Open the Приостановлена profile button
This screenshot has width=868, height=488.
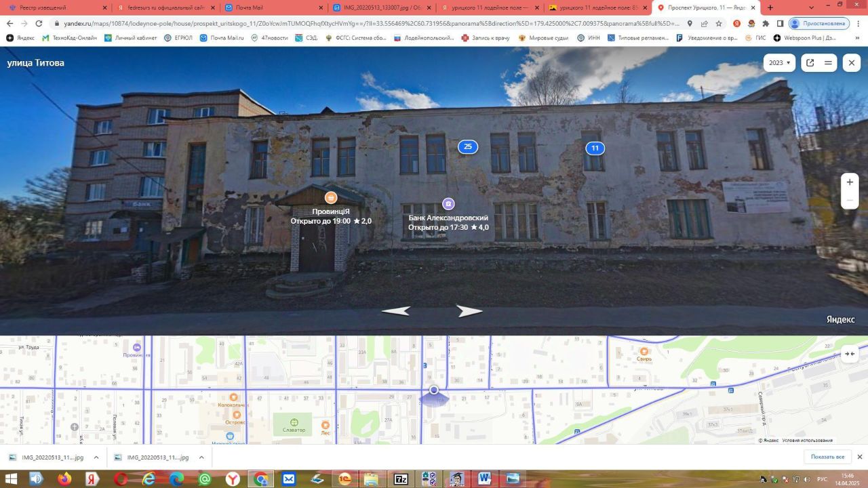point(818,23)
